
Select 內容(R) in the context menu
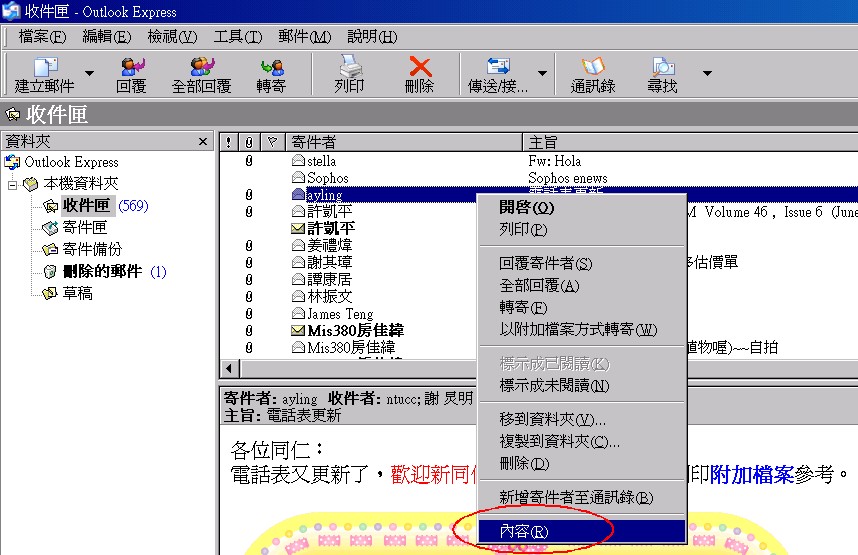[524, 531]
